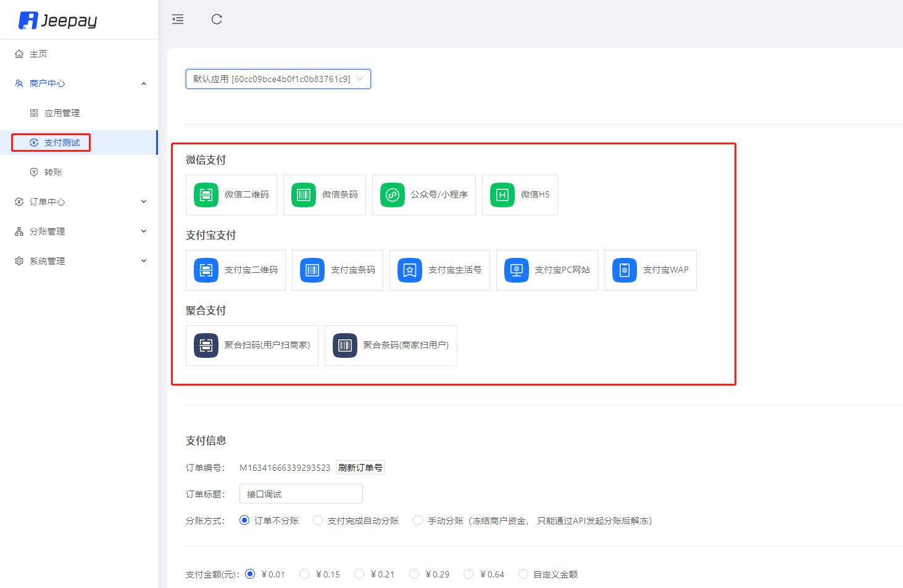The image size is (903, 588).
Task: Click the 订单中心 icon
Action: [x=19, y=202]
